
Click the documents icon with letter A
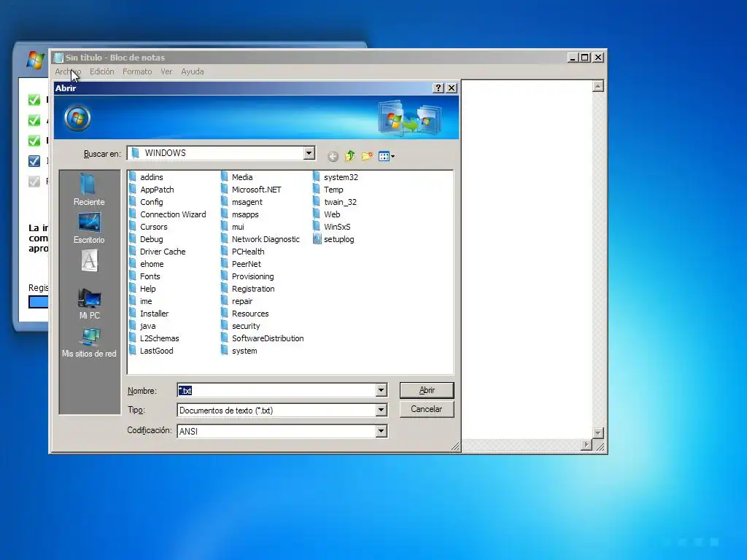(x=89, y=261)
